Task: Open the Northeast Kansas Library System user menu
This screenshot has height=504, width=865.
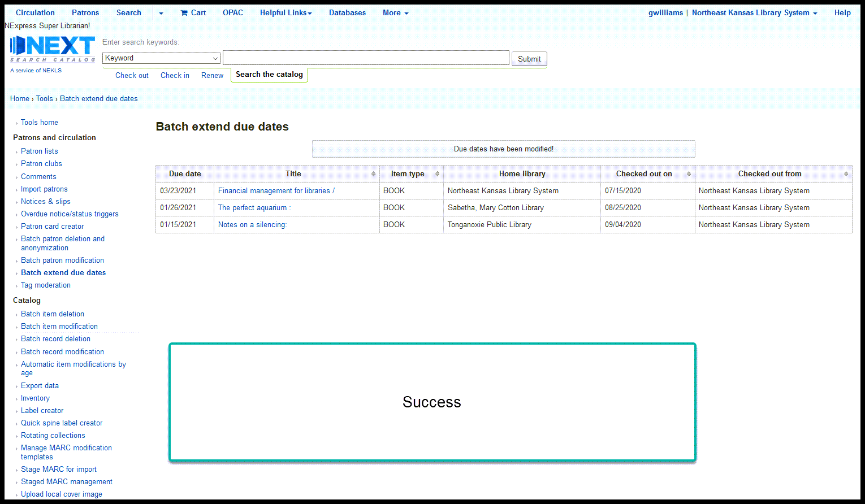Action: point(755,12)
